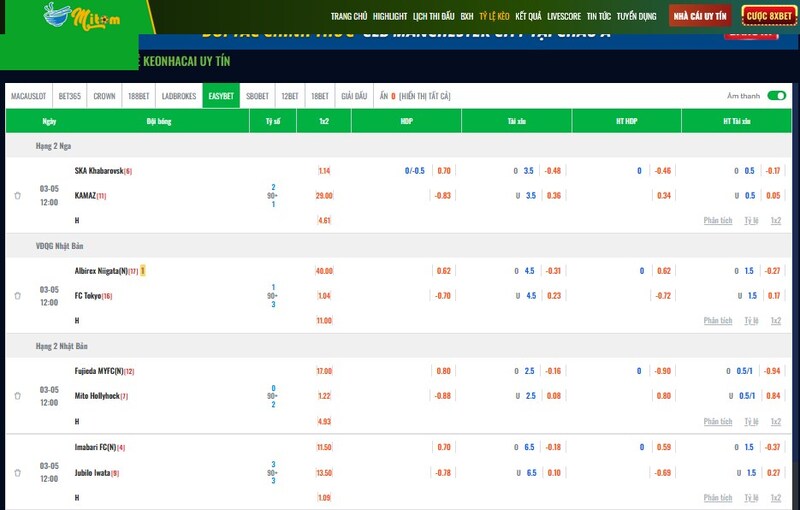Open Phân tích for SKA Khabarovsk match
Image resolution: width=800 pixels, height=510 pixels.
point(718,220)
